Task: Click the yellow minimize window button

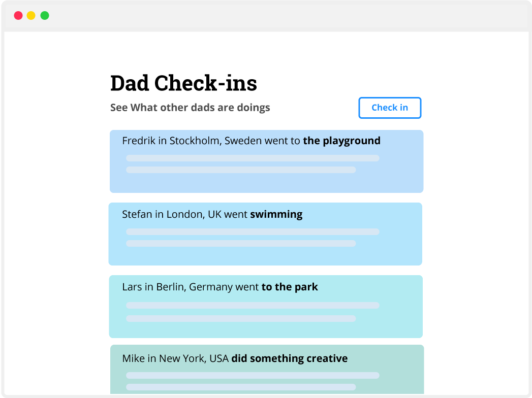Action: click(x=31, y=16)
